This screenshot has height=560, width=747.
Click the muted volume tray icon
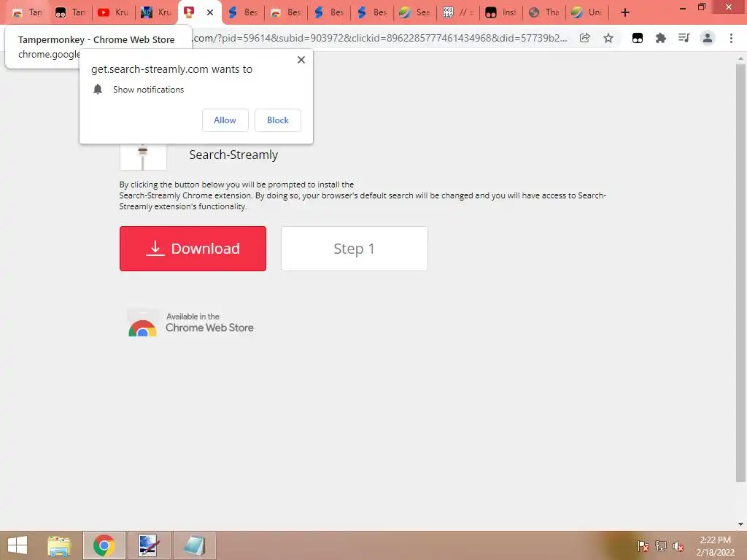point(678,546)
